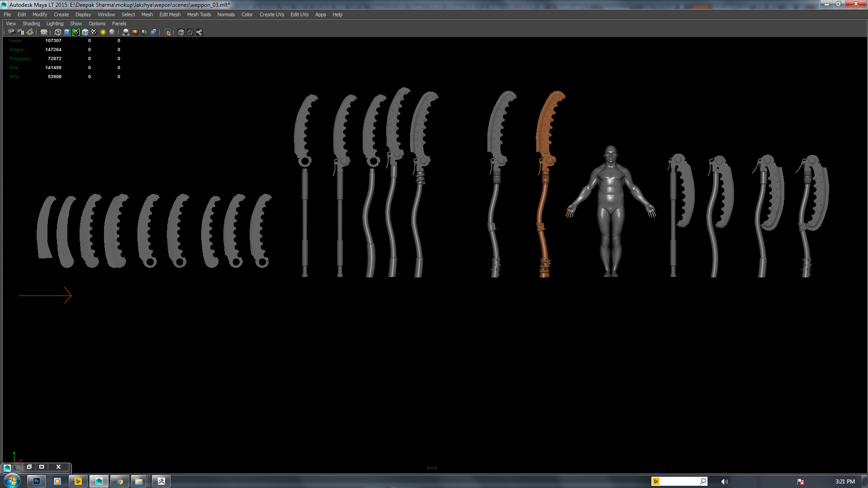This screenshot has width=868, height=488.
Task: Toggle the viewport grid display
Action: (x=44, y=32)
